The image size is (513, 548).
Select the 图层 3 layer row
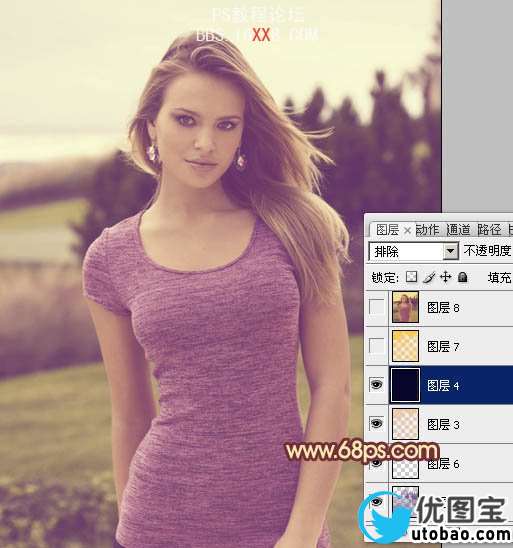click(439, 424)
